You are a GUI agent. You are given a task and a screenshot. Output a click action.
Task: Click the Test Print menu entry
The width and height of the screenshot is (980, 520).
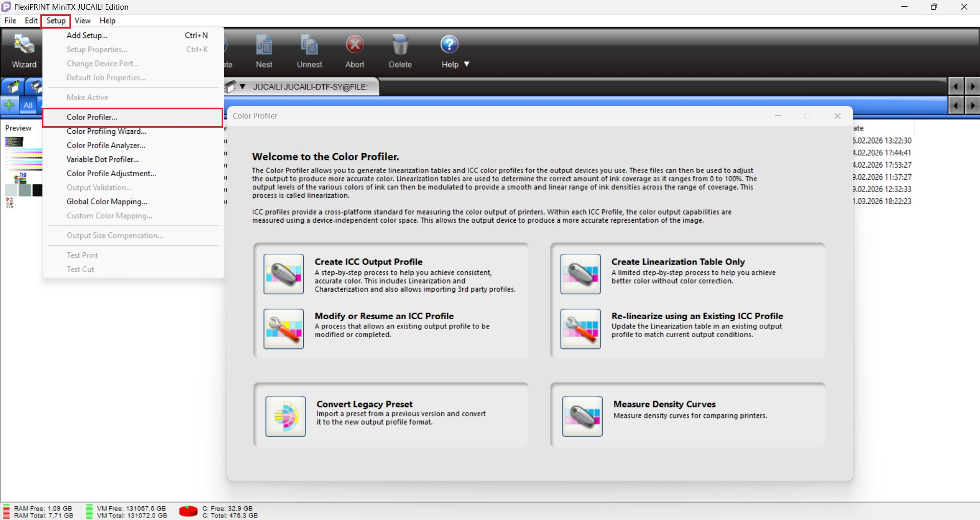134,255
